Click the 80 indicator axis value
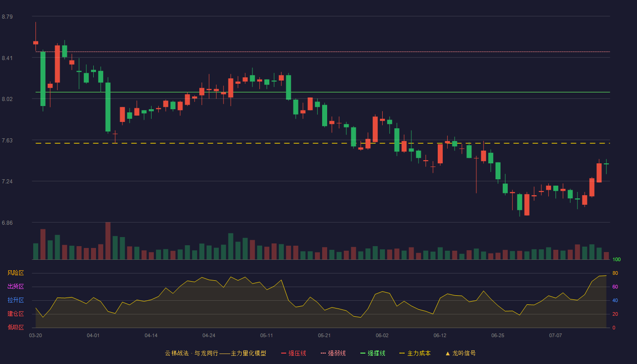The width and height of the screenshot is (637, 364). (x=615, y=273)
